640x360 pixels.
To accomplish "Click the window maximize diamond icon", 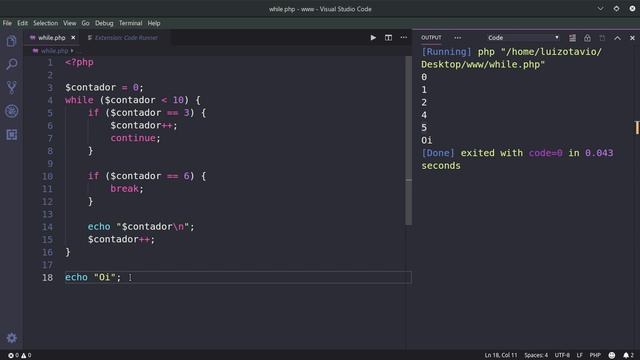I will point(616,9).
